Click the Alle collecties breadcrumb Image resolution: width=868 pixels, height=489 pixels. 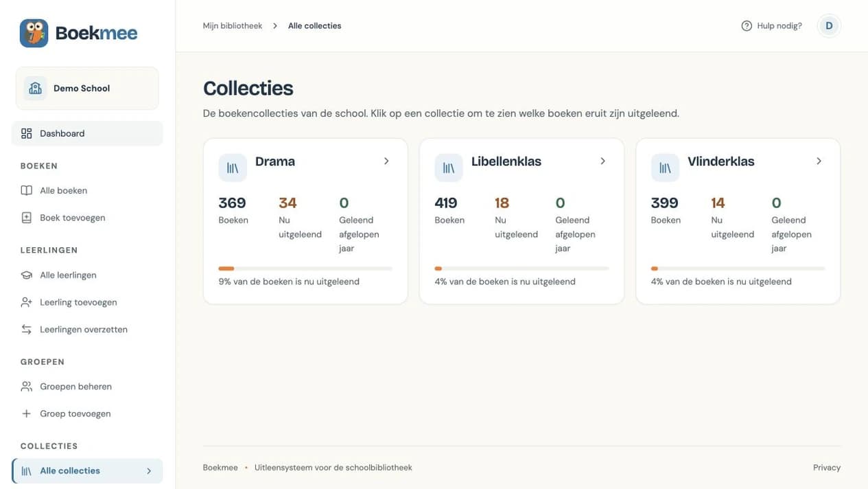click(x=314, y=26)
